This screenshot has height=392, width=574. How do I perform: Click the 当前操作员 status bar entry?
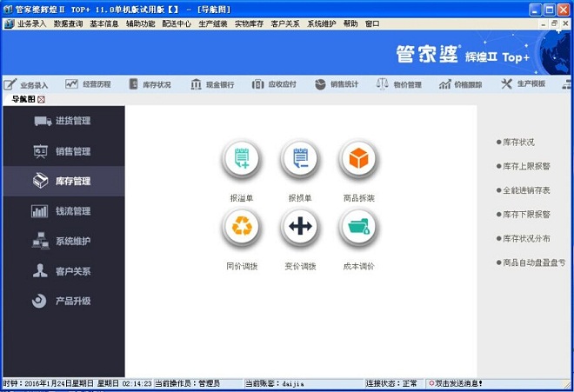pos(188,383)
